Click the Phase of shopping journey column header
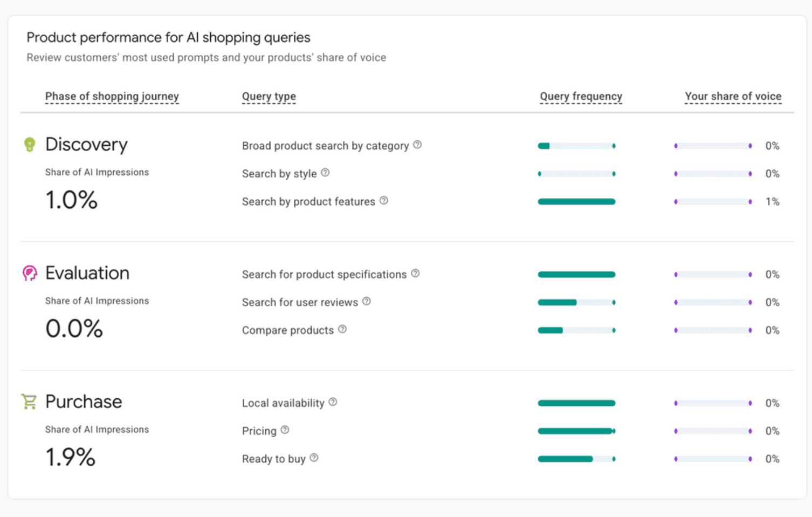 [112, 97]
